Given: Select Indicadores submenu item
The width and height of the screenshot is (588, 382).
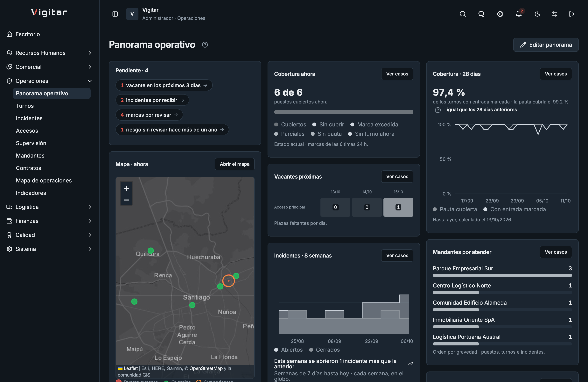Looking at the screenshot, I should [x=52, y=193].
